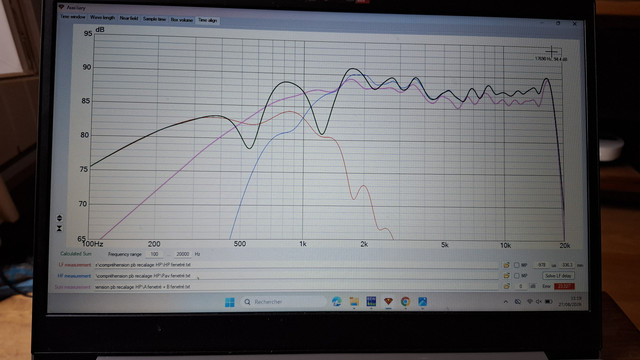Click the Windows taskbar Rechercher search box
Screen dimensions: 640x360
coord(283,302)
